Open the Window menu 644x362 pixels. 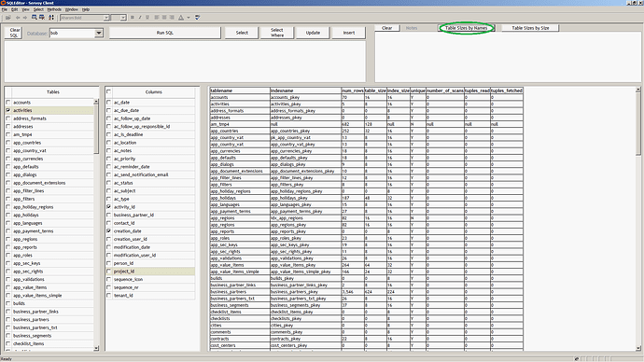(x=72, y=9)
